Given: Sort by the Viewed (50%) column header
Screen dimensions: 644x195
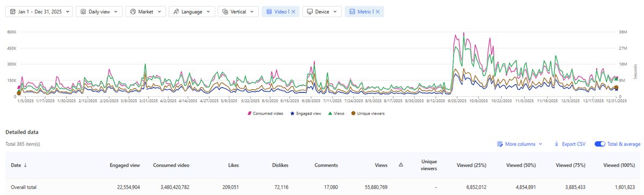Looking at the screenshot, I should coord(521,165).
